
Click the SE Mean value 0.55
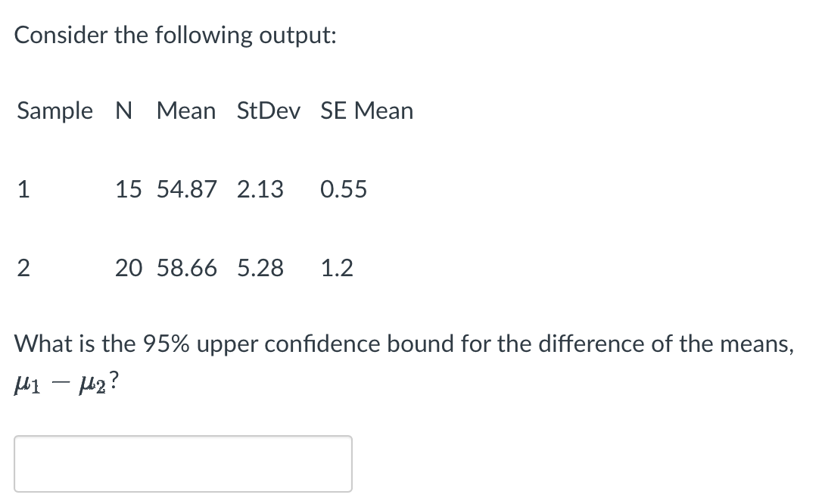click(344, 190)
